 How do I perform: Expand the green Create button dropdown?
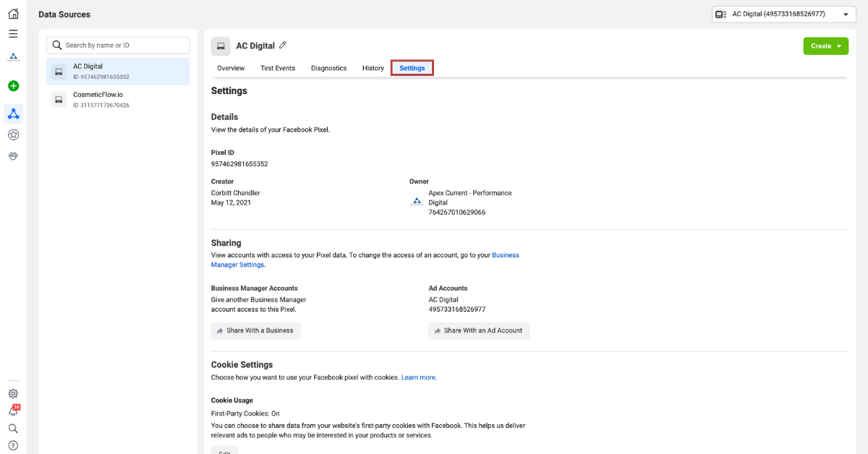[825, 46]
